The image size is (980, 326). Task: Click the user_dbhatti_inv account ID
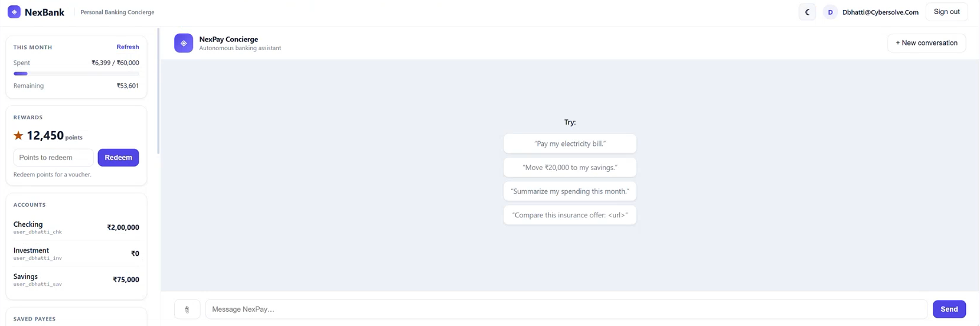[37, 258]
